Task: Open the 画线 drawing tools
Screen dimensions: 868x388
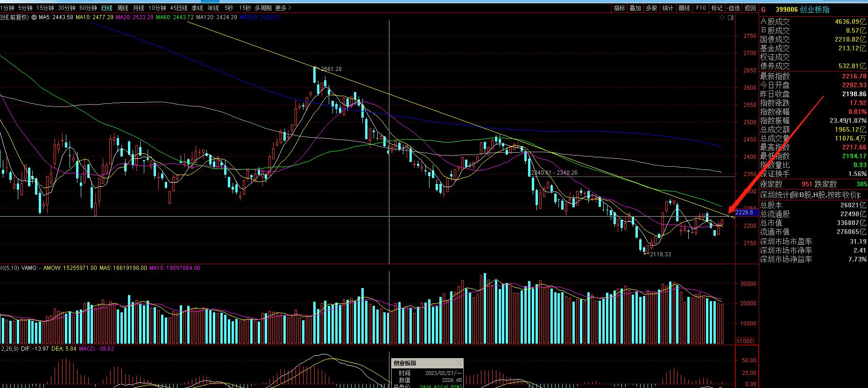Action: point(684,8)
